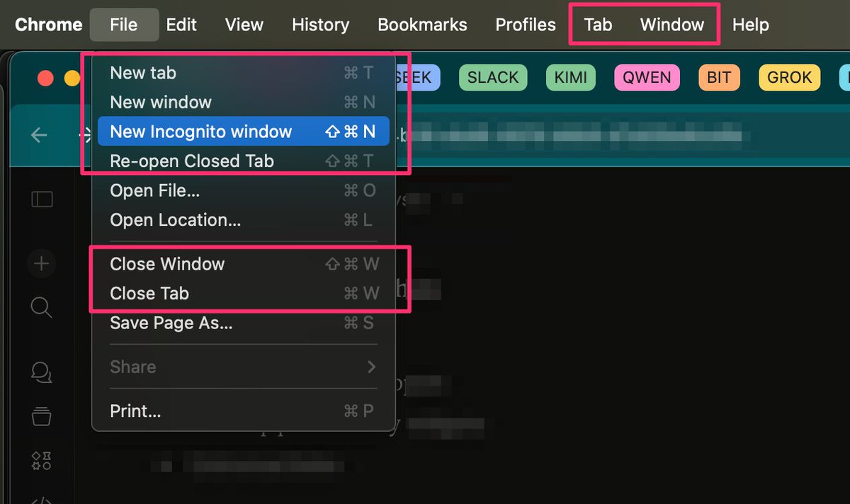
Task: Open the Window menu
Action: coord(672,25)
